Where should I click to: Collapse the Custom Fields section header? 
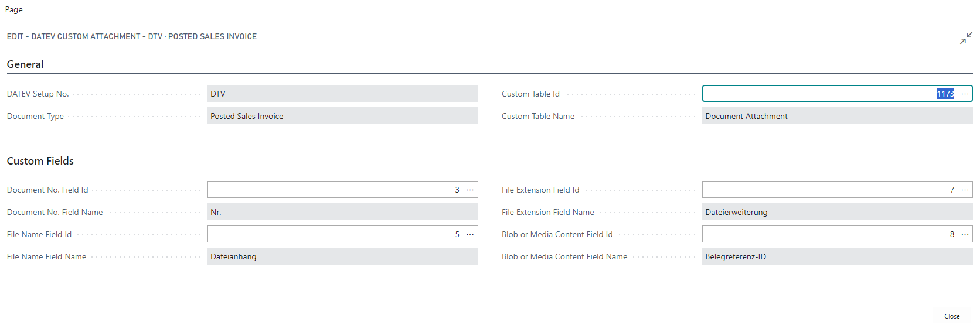pos(40,161)
